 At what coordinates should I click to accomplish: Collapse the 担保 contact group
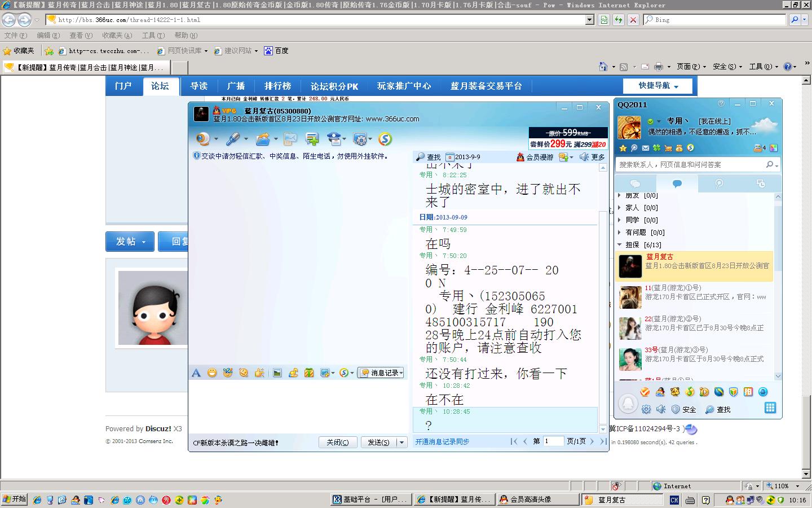pos(620,245)
